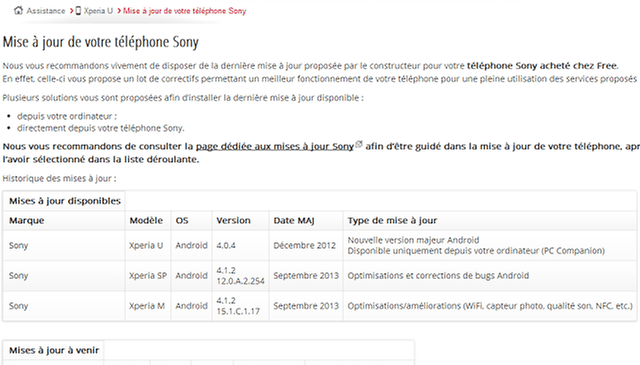
Task: Click the home icon in breadcrumb
Action: 18,11
